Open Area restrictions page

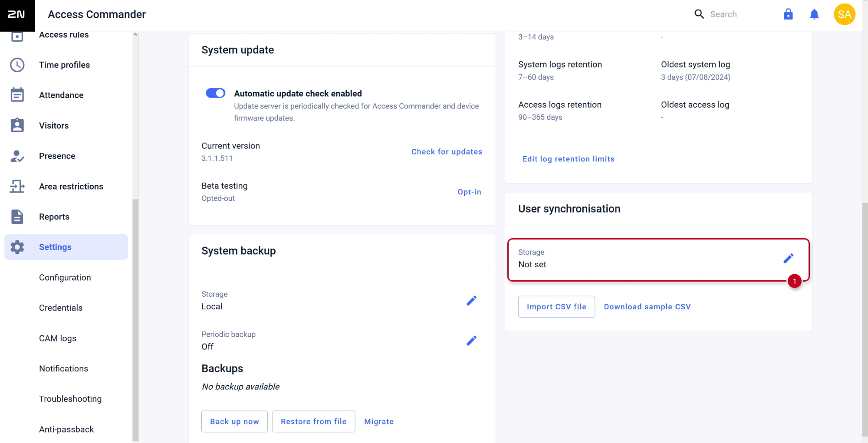click(71, 186)
